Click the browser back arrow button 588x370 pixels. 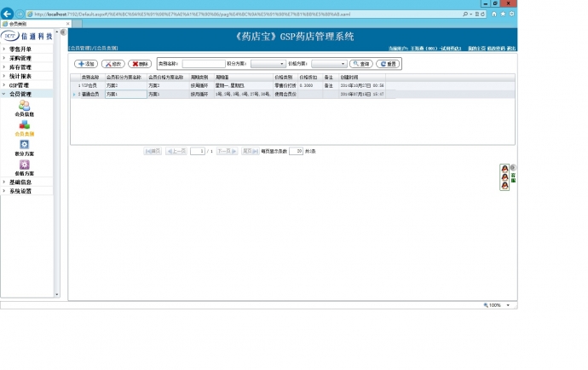(7, 14)
